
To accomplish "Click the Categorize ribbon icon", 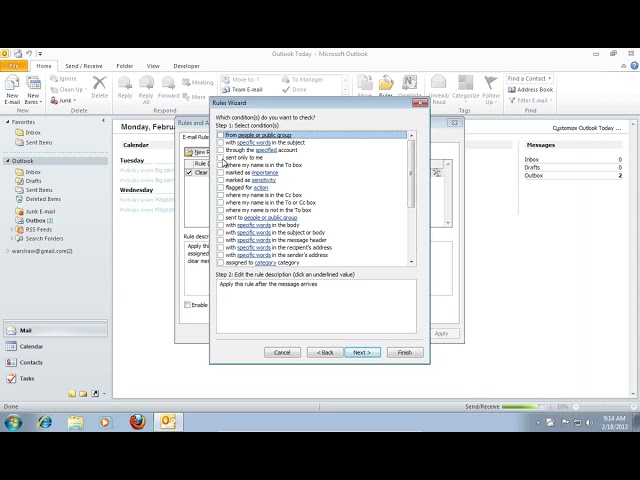I will coord(466,87).
